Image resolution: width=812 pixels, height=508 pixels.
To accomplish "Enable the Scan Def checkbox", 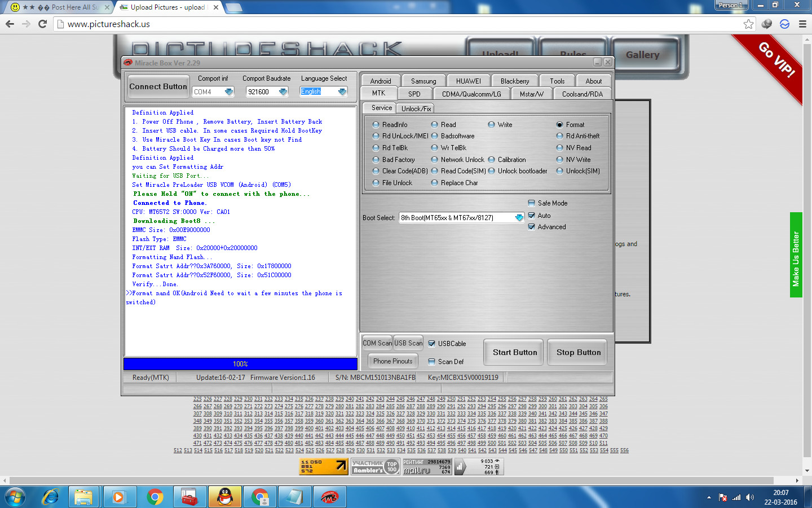I will [446, 362].
